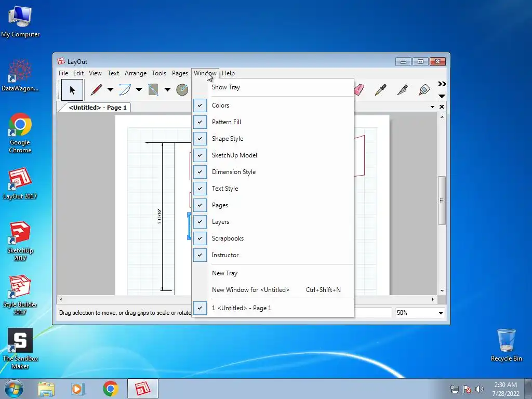Viewport: 532px width, 399px height.
Task: Select the Circle tool
Action: point(182,90)
